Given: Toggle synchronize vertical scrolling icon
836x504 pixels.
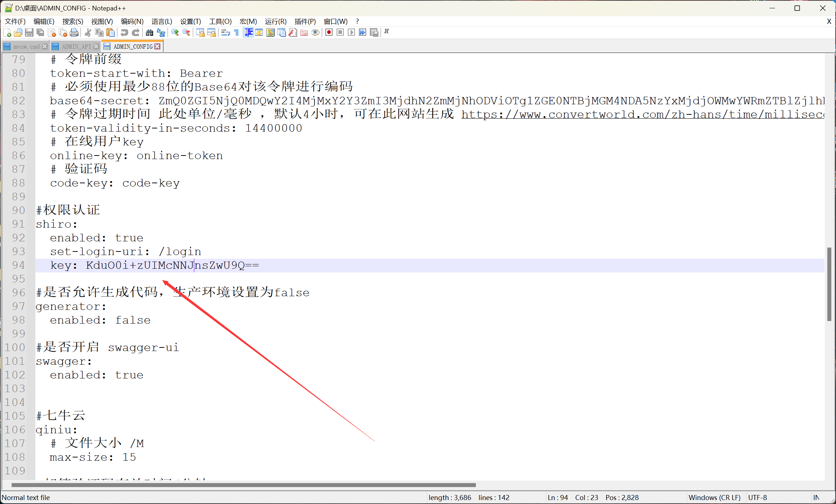Looking at the screenshot, I should (x=200, y=33).
